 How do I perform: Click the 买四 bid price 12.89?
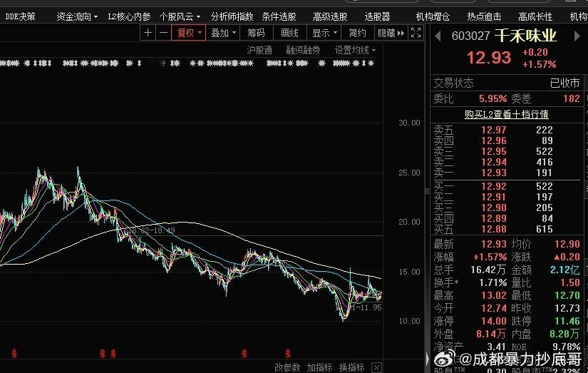(494, 218)
